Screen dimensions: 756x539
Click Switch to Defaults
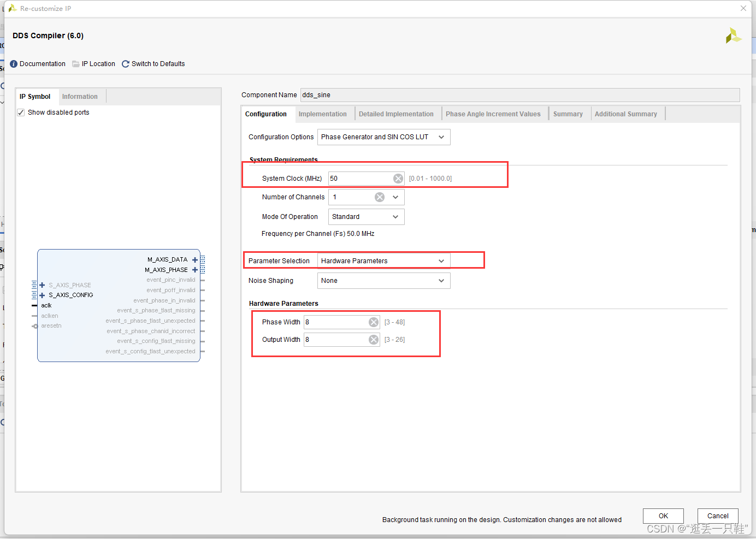point(158,64)
